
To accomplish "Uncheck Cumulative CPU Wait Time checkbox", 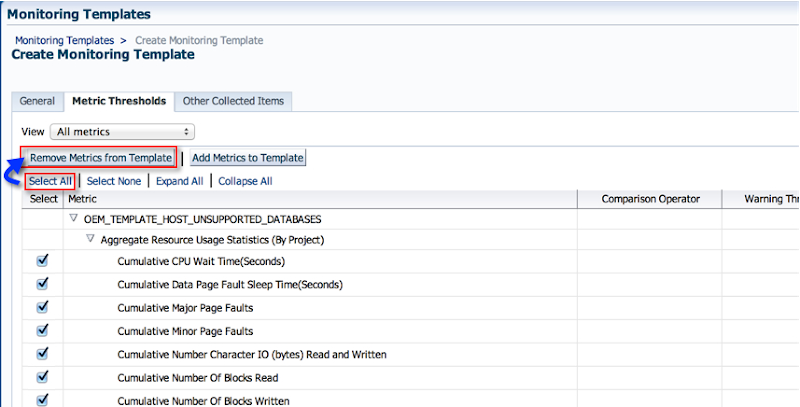I will pos(42,260).
